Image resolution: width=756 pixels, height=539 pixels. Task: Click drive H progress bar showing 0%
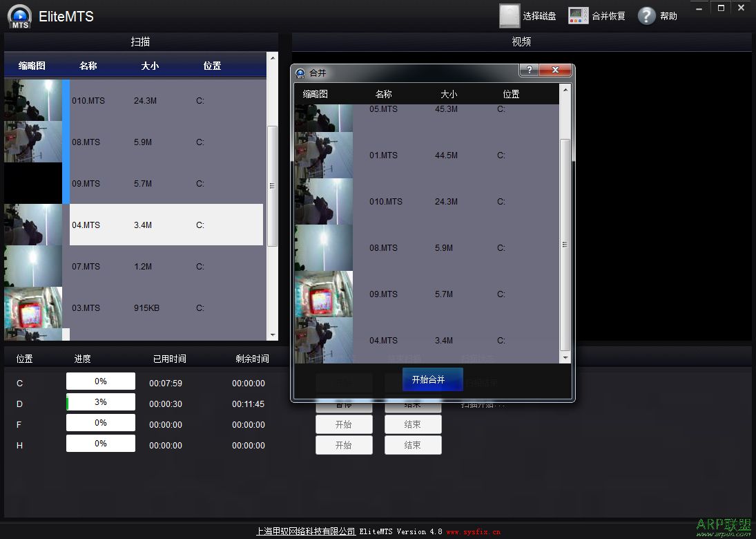pos(101,444)
